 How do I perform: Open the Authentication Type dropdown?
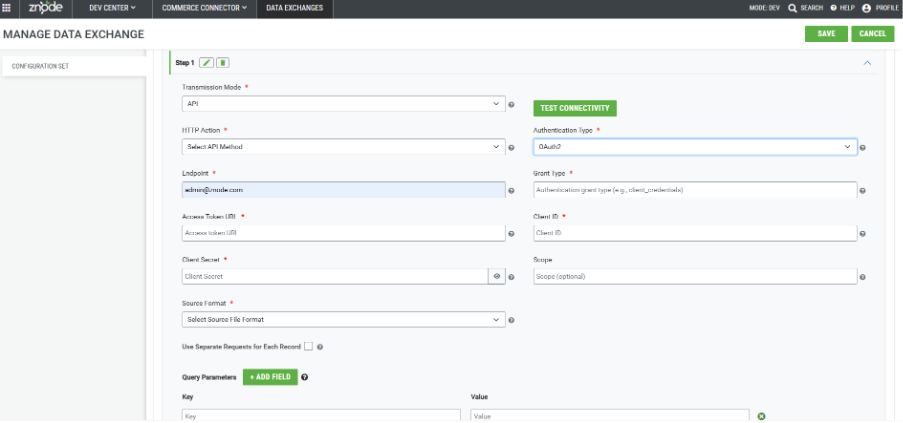pos(695,147)
